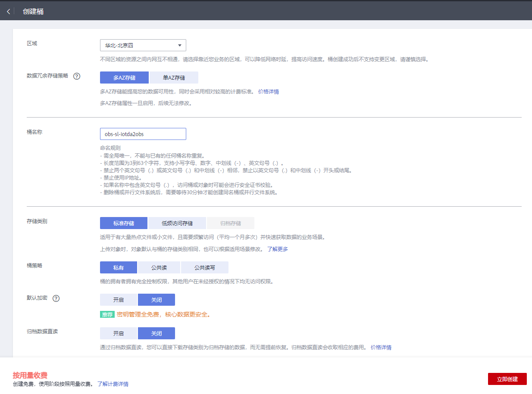Image resolution: width=532 pixels, height=394 pixels.
Task: Enable 默认加密 by selecting 开启
Action: click(x=118, y=299)
